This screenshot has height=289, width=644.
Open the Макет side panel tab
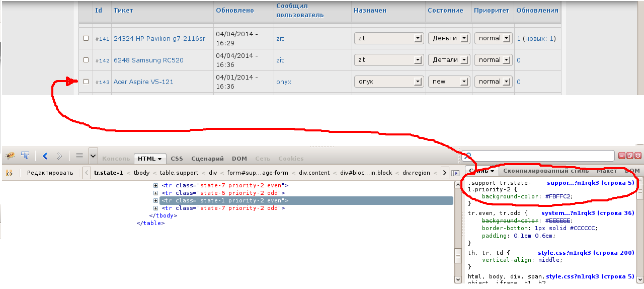[606, 171]
